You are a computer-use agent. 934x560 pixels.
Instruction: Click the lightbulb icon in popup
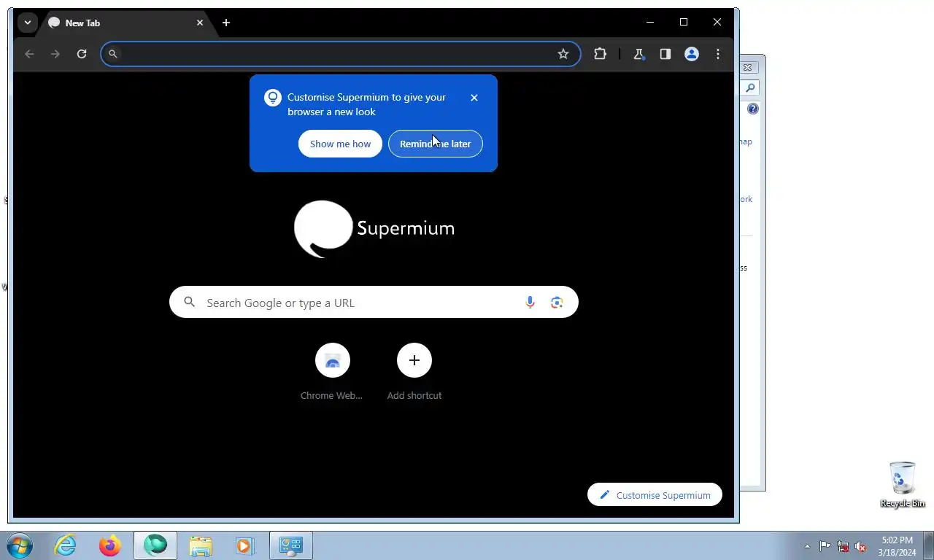coord(273,98)
